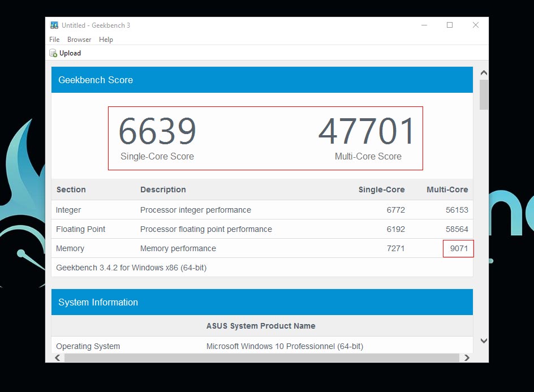Click the Single-Core Score label

click(x=157, y=156)
